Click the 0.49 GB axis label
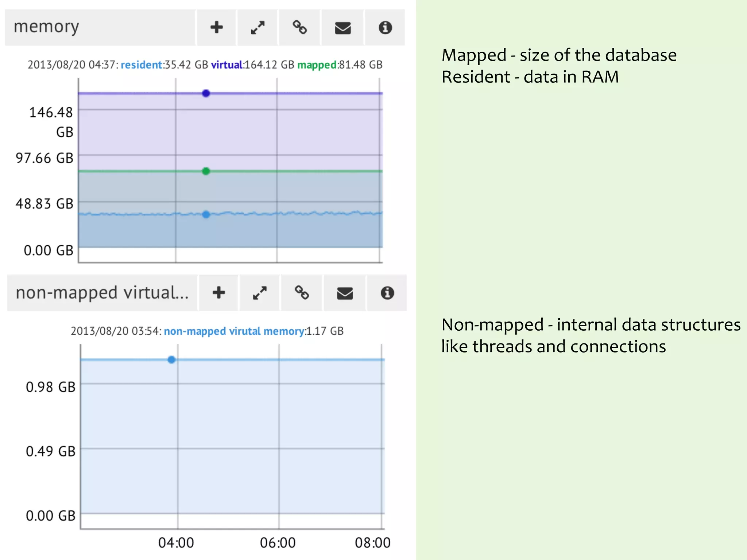The image size is (747, 560). click(51, 451)
